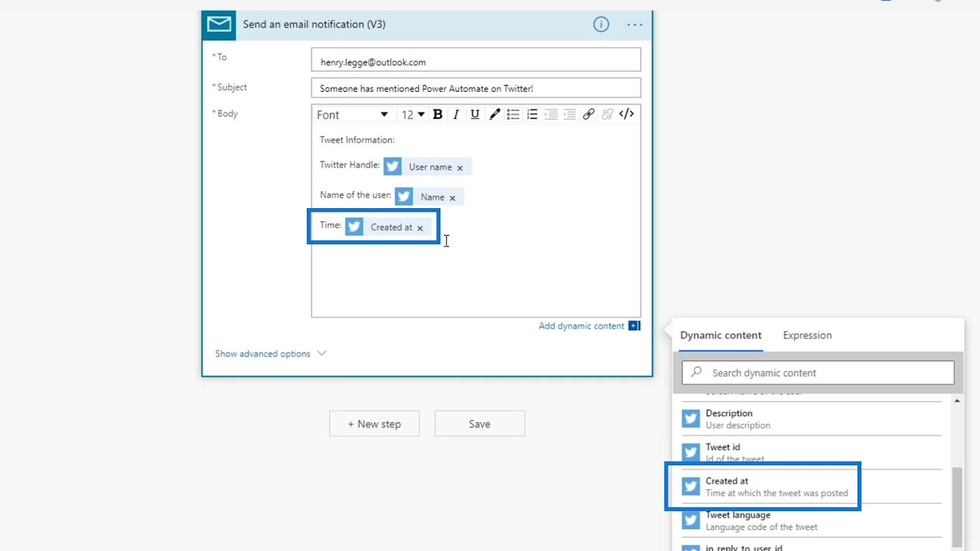Click the dynamic content list scrollbar thumb
This screenshot has width=980, height=551.
(957, 507)
